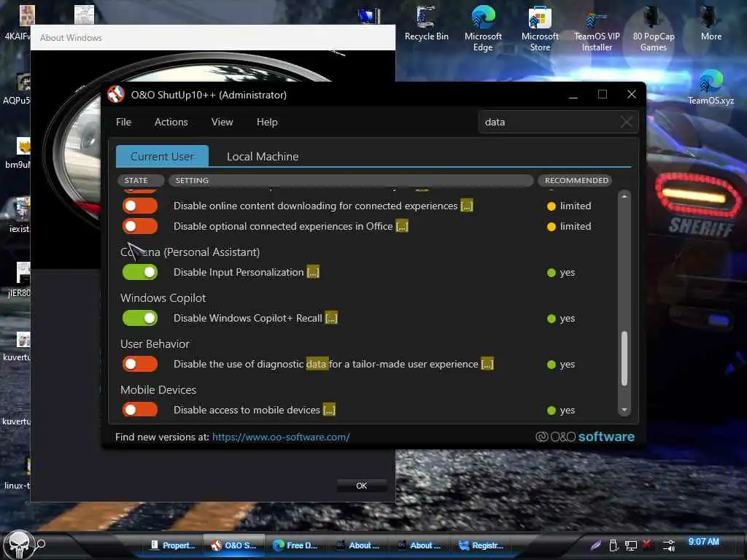Open TeamOS VIP Installer desktop icon
The image size is (747, 560).
coord(597,28)
